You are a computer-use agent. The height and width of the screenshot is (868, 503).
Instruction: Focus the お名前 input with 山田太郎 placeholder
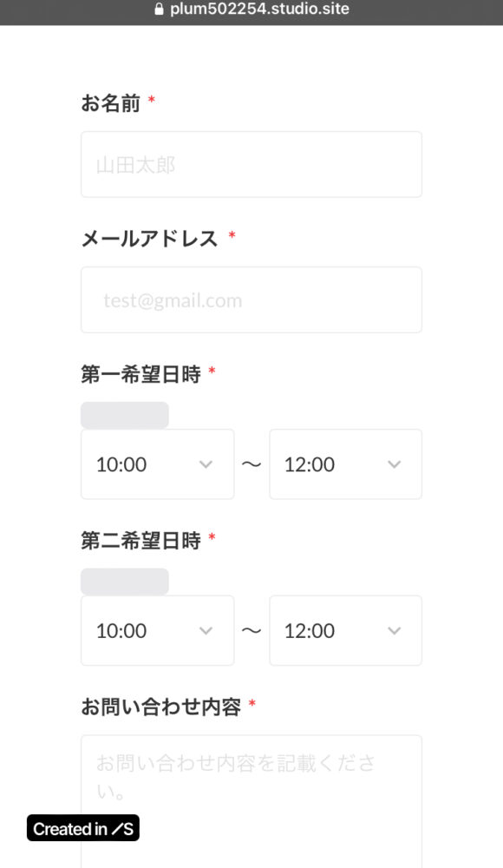(251, 164)
